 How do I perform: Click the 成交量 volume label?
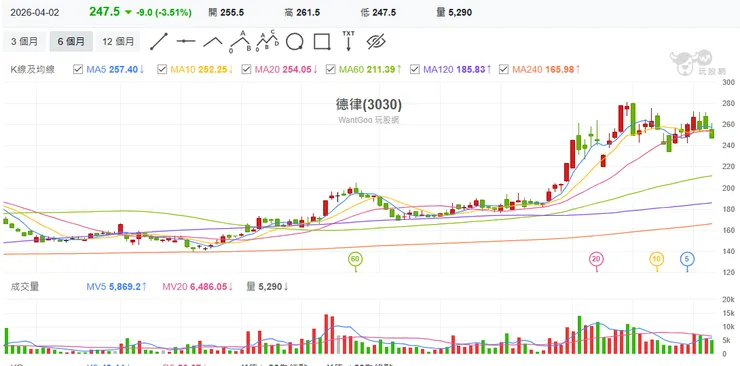[x=25, y=286]
